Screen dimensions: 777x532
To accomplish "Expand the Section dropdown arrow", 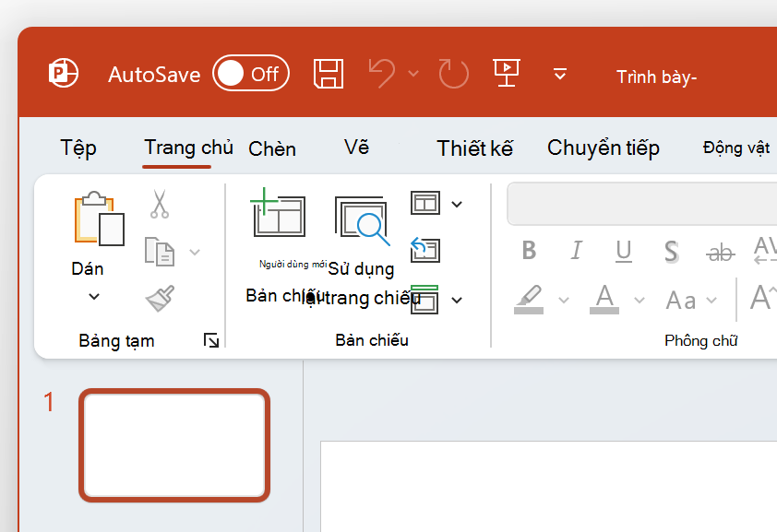I will (457, 300).
